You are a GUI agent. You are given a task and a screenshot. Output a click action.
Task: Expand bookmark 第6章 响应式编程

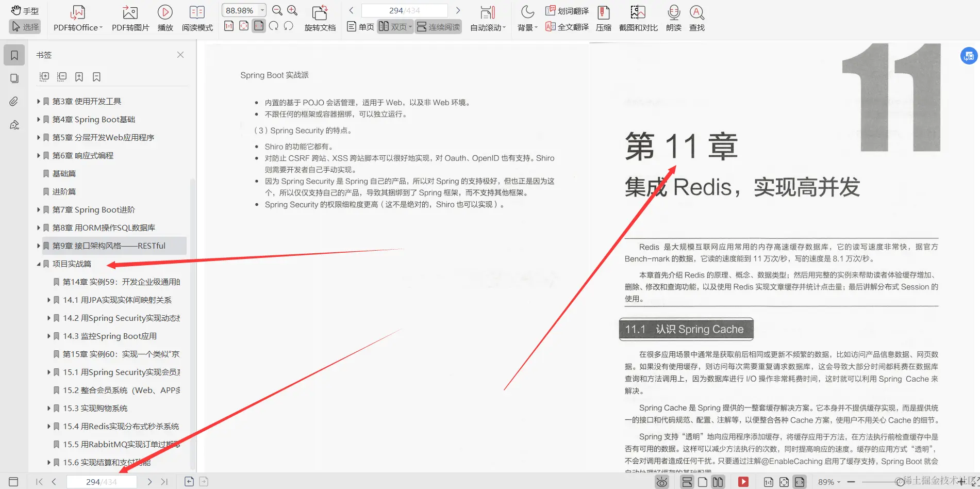[39, 155]
